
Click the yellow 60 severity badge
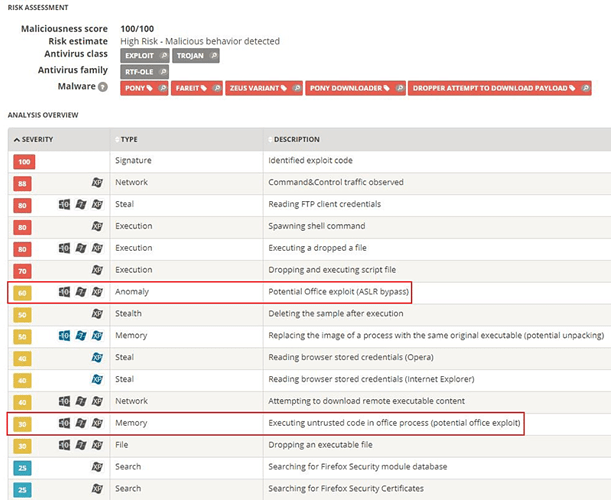[22, 293]
